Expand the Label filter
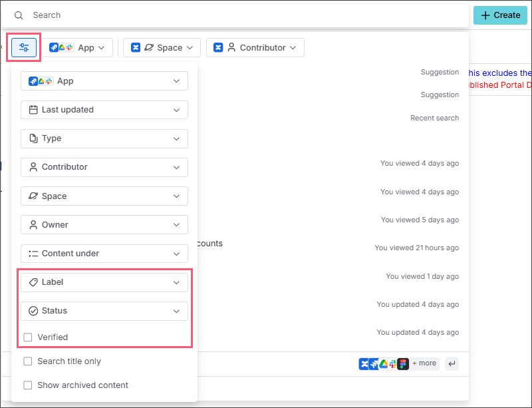The height and width of the screenshot is (408, 532). 104,282
